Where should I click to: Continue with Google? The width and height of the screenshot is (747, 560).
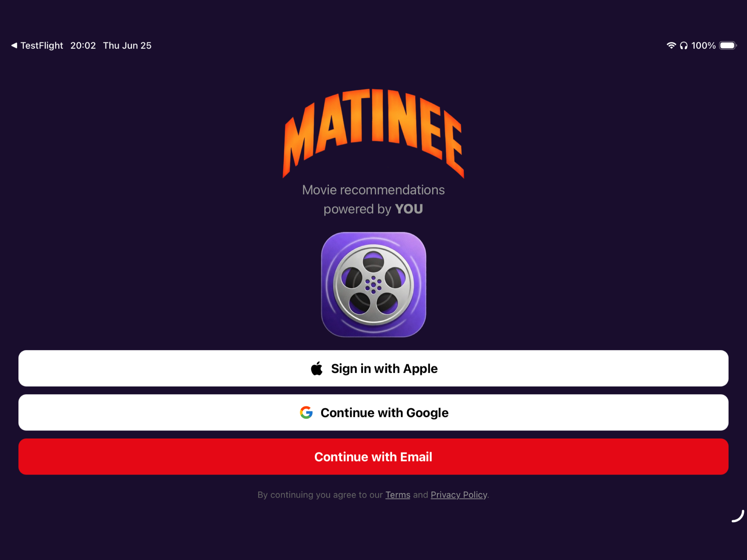(373, 412)
